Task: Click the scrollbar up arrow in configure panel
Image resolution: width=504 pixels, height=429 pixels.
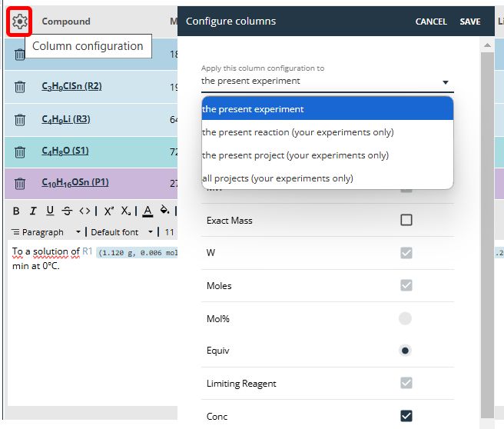Action: (487, 45)
